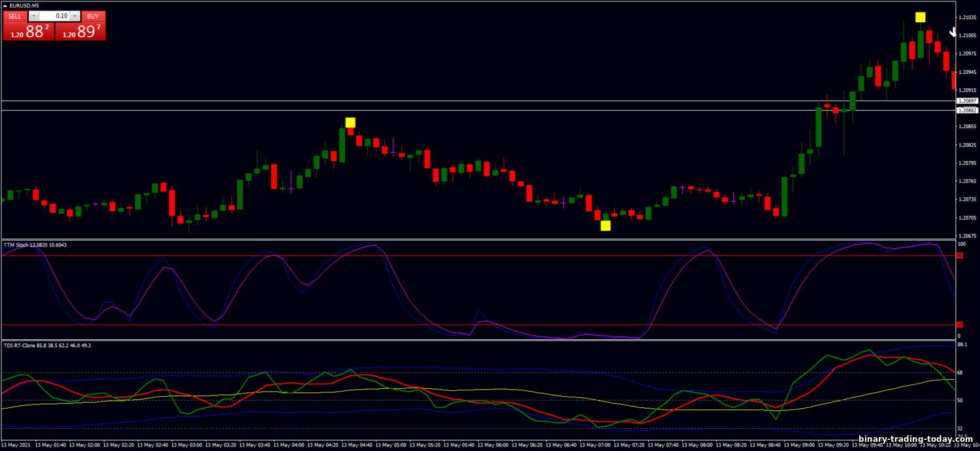Click the 1.20897 price label on axis
The width and height of the screenshot is (980, 451).
tap(967, 101)
